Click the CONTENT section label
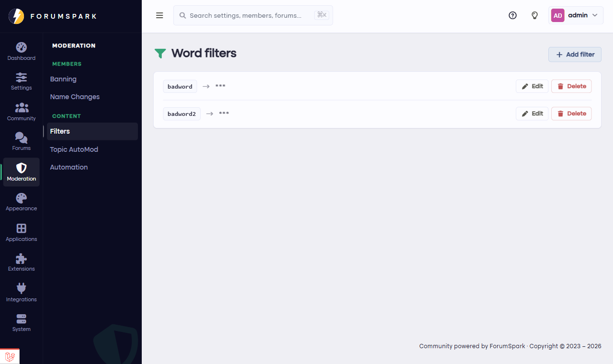Viewport: 613px width, 364px height. pyautogui.click(x=67, y=116)
